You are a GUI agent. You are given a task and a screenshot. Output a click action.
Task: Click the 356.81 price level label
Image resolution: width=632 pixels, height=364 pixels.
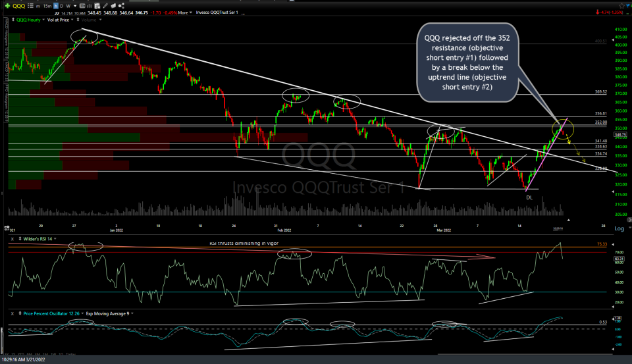click(x=601, y=114)
